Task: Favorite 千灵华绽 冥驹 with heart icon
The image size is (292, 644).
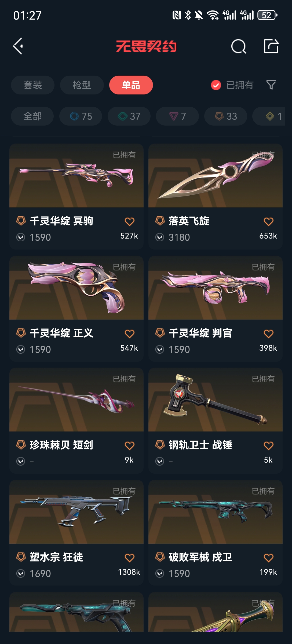Action: click(129, 222)
